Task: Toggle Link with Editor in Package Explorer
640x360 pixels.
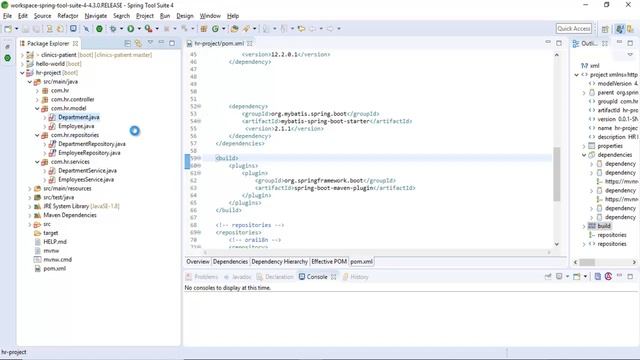Action: (x=138, y=43)
